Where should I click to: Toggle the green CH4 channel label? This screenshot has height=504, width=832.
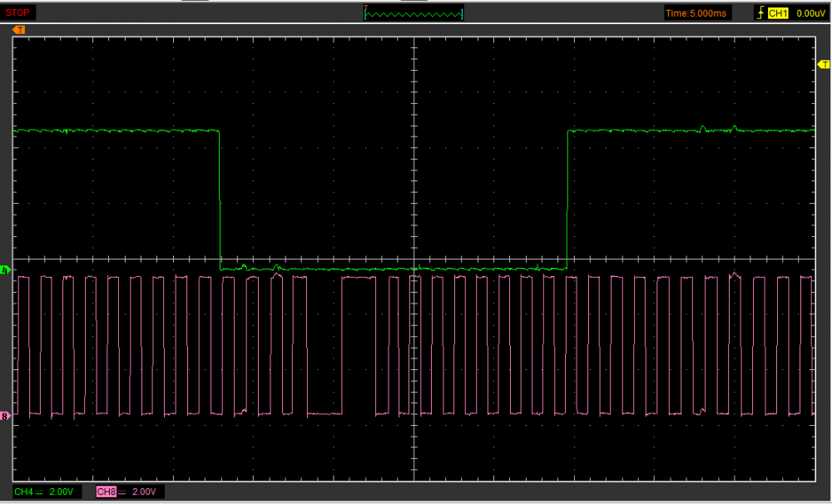(23, 492)
